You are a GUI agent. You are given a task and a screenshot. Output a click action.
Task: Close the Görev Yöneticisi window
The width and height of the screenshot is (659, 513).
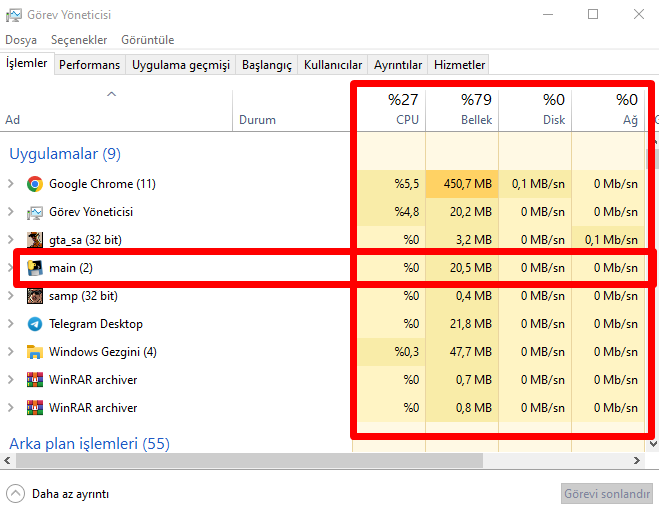(x=639, y=14)
